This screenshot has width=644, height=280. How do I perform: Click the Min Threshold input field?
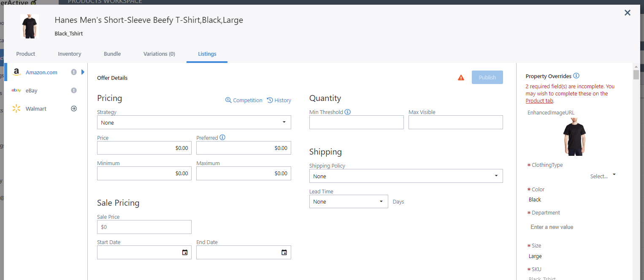(357, 122)
